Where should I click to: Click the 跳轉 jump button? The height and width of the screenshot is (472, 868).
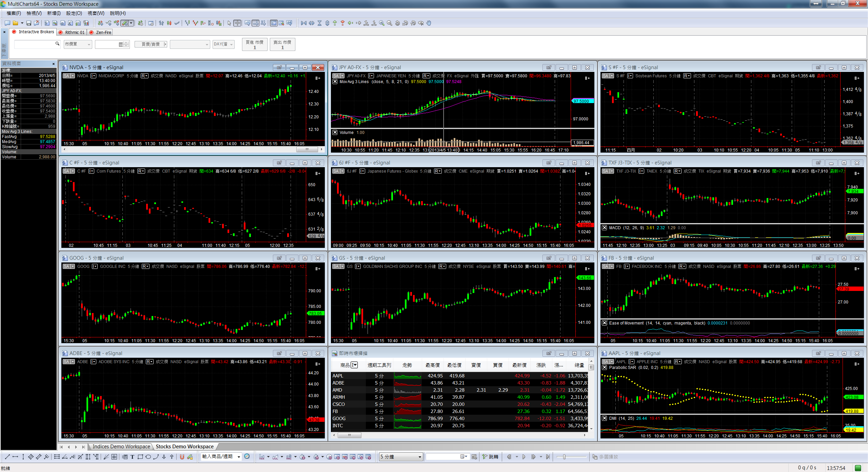490,457
